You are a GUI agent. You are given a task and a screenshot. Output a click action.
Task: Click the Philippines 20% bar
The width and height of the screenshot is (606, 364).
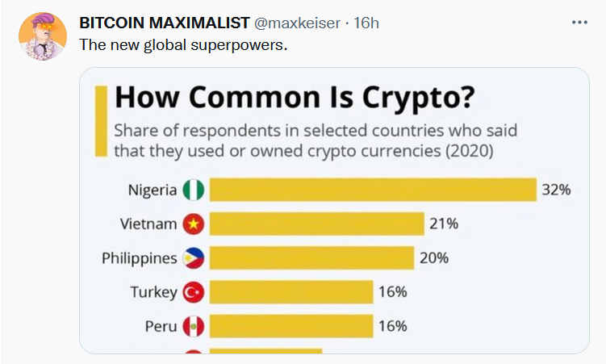pyautogui.click(x=312, y=257)
